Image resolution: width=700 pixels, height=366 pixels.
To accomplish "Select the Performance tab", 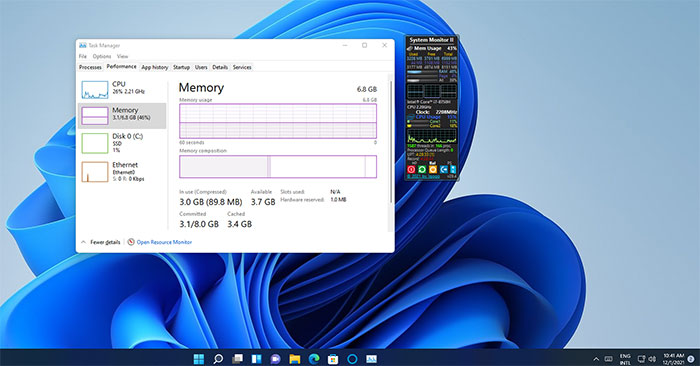I will (121, 67).
